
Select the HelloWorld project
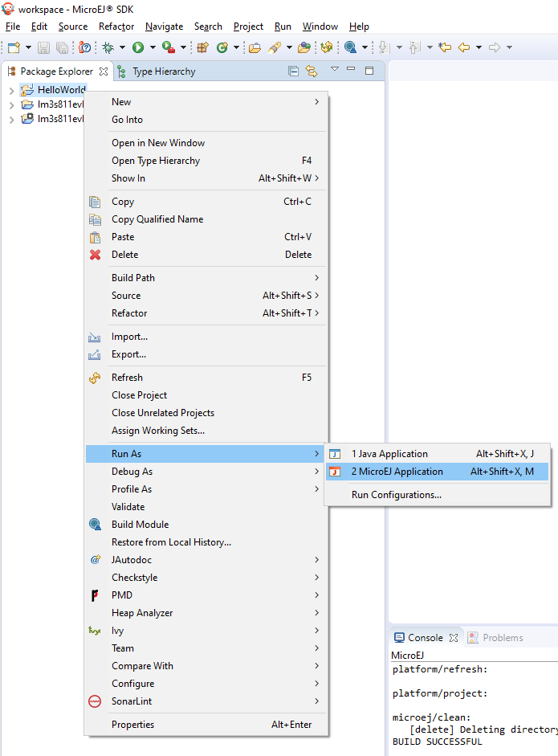[53, 90]
